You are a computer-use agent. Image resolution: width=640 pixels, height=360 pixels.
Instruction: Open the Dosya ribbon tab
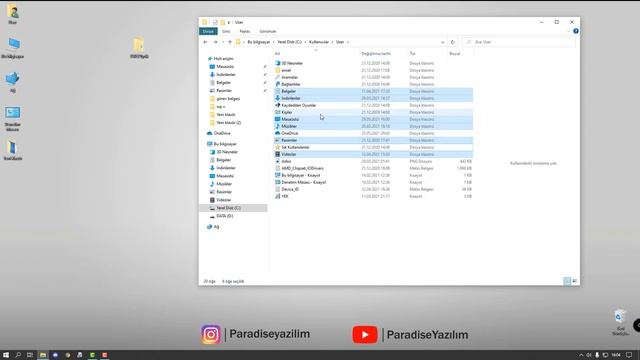[208, 31]
